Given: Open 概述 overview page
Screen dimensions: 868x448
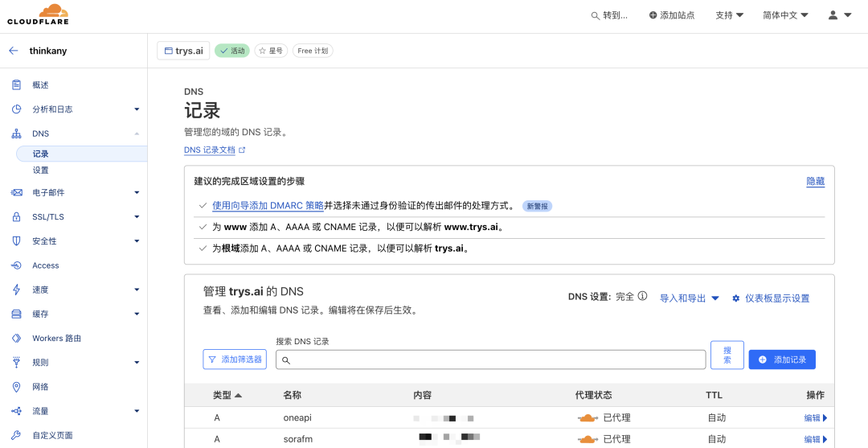Looking at the screenshot, I should 40,84.
